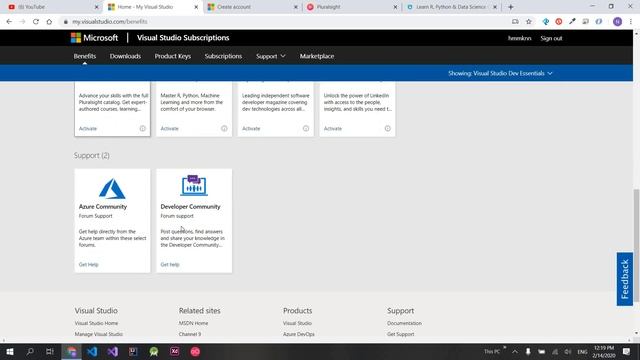The width and height of the screenshot is (640, 360).
Task: Click the Sign out link
Action: click(x=551, y=38)
